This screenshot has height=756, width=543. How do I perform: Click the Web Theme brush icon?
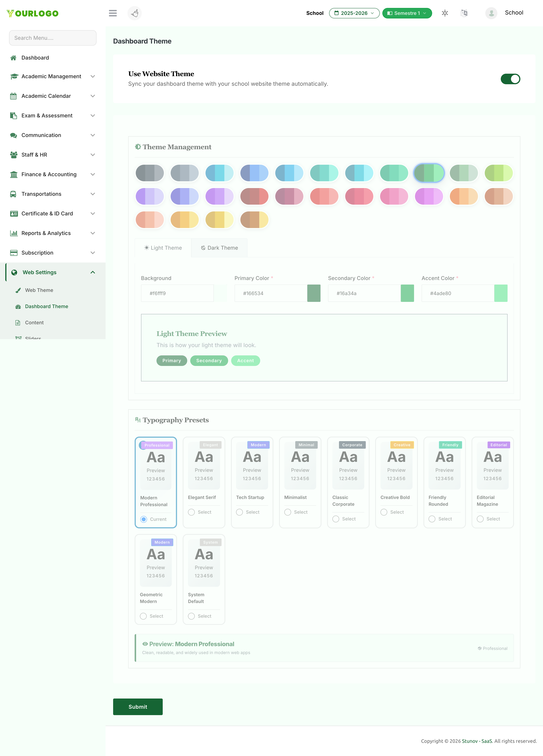point(18,290)
